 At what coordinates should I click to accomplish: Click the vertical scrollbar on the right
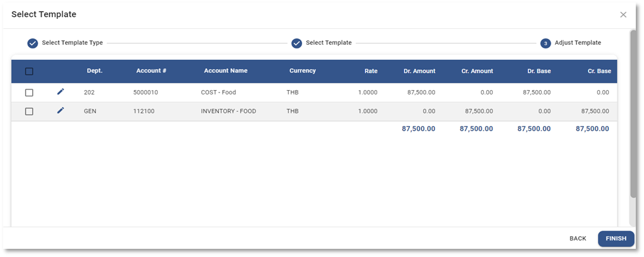[633, 113]
